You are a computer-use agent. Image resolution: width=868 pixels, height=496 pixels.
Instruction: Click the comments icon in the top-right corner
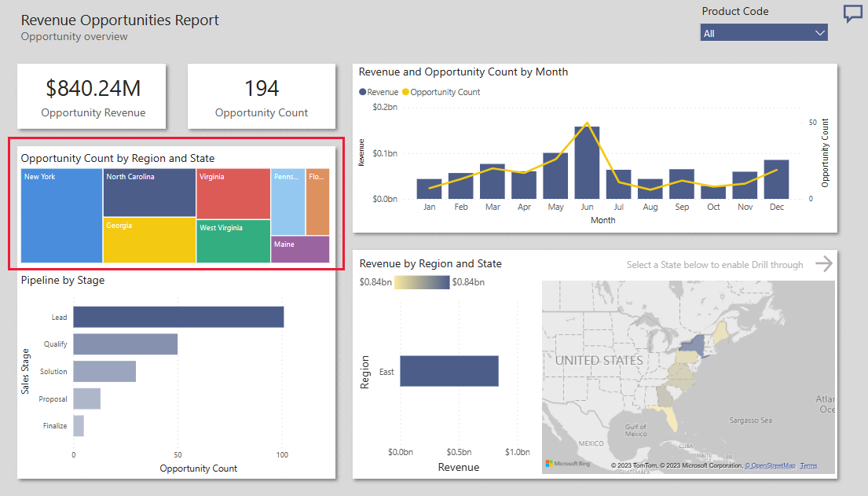pyautogui.click(x=852, y=14)
